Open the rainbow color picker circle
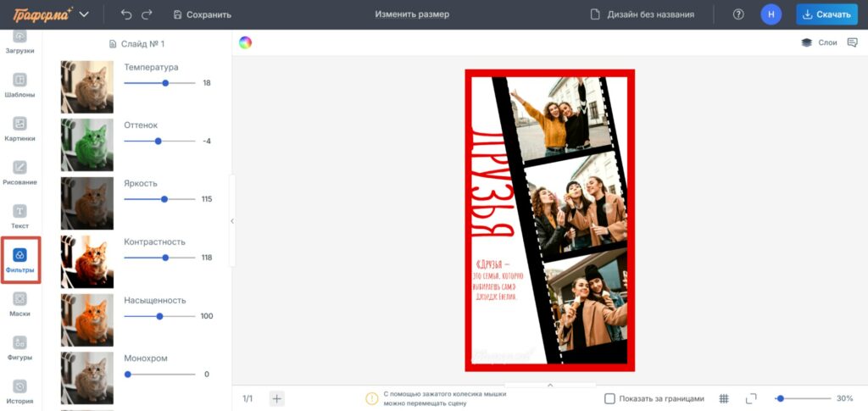The image size is (868, 411). tap(245, 42)
